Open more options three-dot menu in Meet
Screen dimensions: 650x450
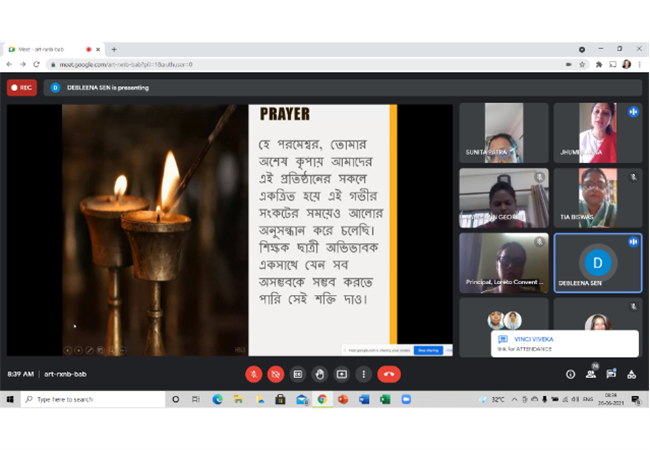click(x=364, y=375)
